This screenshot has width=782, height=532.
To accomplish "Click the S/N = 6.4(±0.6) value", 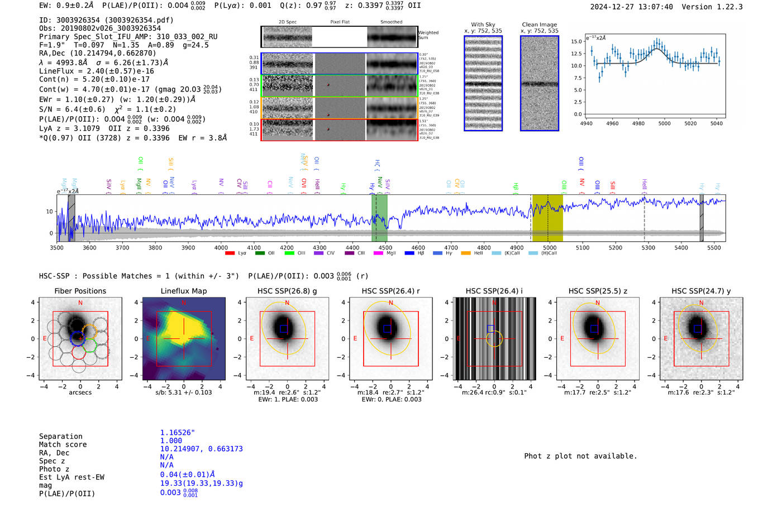I will pos(72,109).
